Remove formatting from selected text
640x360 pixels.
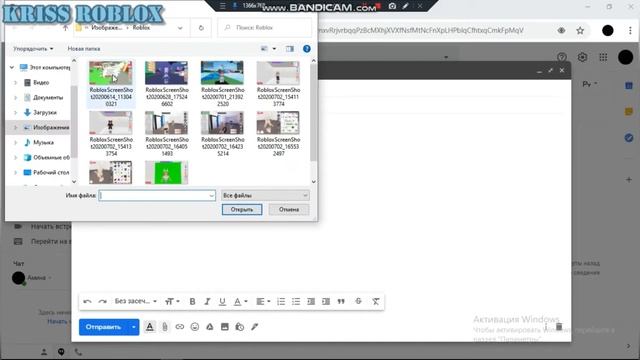coord(376,302)
